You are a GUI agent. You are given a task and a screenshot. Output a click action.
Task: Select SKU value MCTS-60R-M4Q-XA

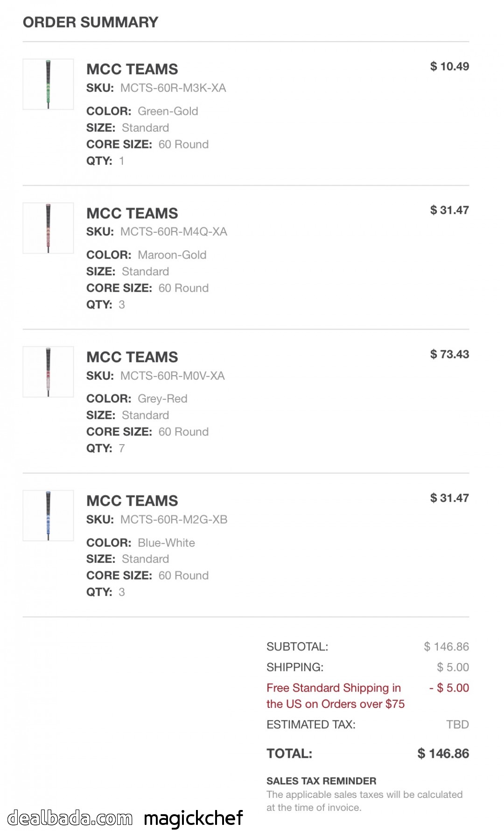click(174, 232)
